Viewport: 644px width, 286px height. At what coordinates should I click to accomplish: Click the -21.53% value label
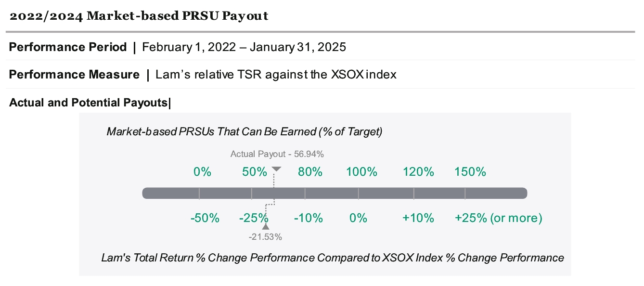265,237
